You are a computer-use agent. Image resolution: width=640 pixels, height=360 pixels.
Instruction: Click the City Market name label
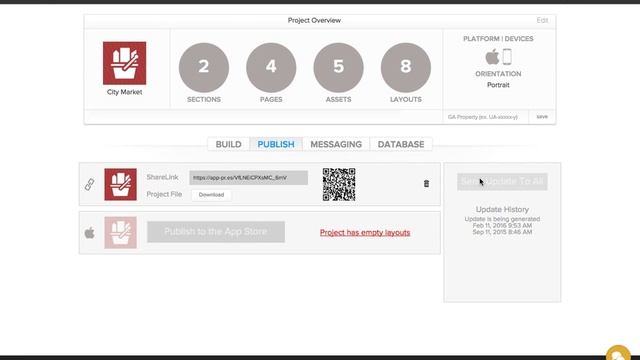[124, 92]
